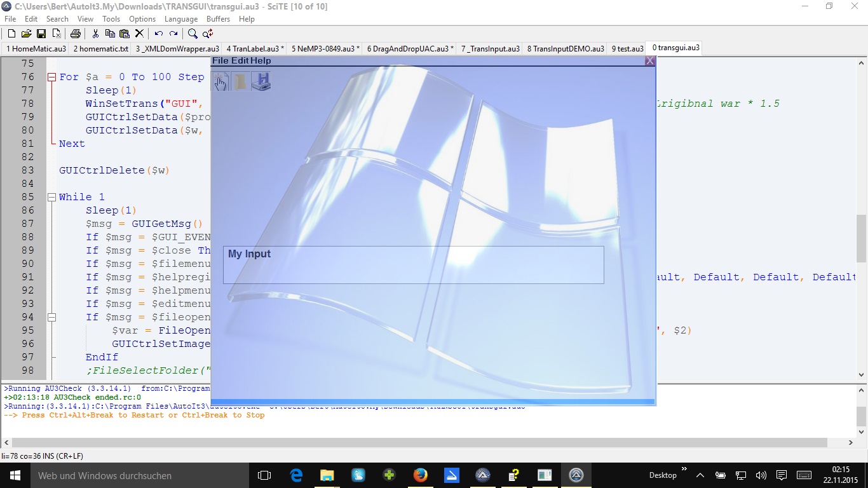
Task: Click the New document icon in SciTE toolbar
Action: (x=11, y=34)
